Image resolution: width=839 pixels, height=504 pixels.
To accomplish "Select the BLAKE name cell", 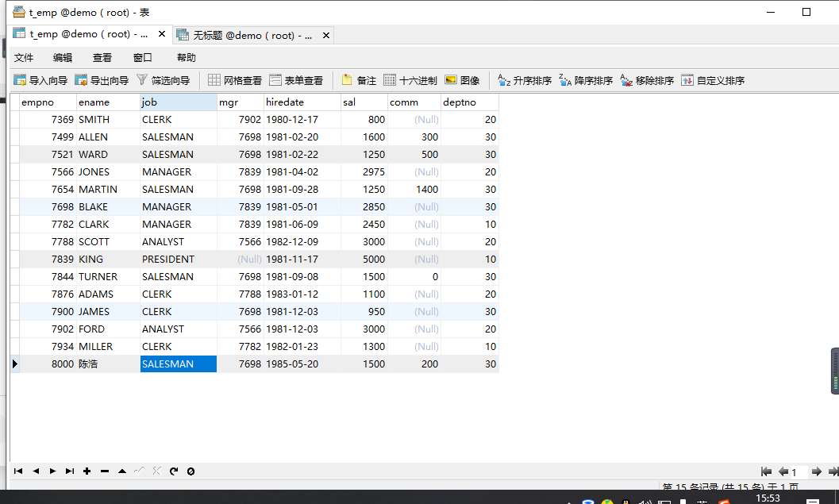I will pos(108,206).
